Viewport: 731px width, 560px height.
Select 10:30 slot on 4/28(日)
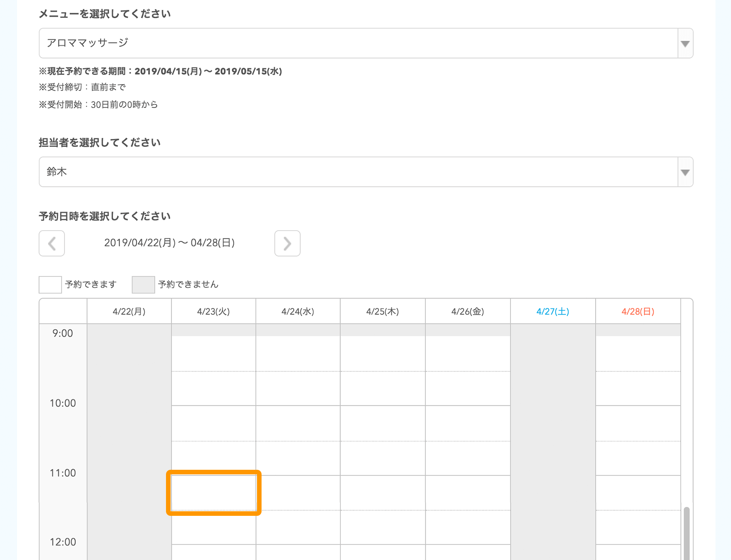(x=638, y=458)
